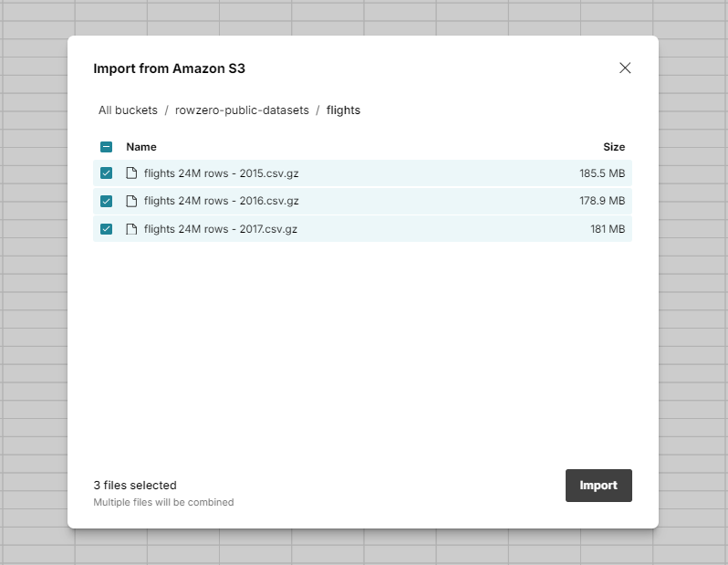Click the file icon for the 2017 flights file
Screen dimensions: 728x565
130,229
